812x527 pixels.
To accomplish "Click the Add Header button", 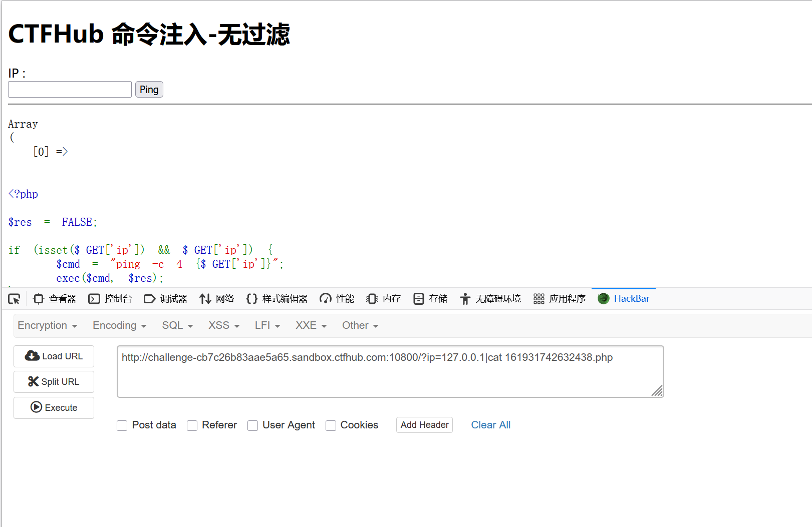I will click(x=424, y=425).
